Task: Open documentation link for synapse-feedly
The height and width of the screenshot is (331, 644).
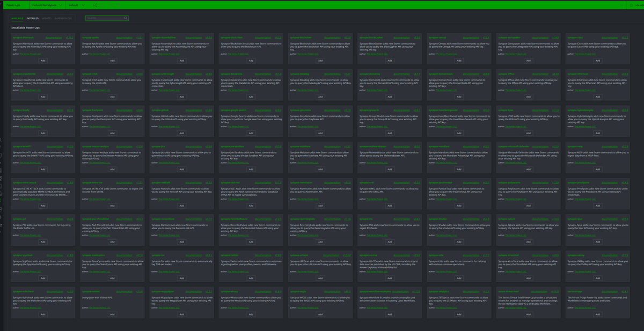Action: (x=55, y=110)
